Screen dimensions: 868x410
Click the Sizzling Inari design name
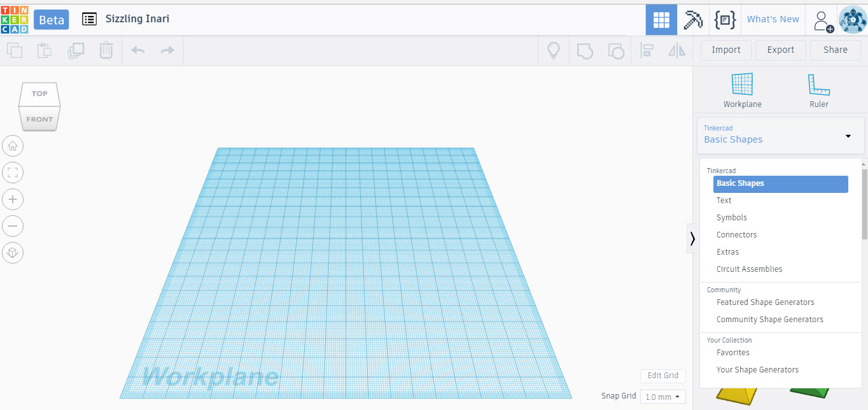137,19
